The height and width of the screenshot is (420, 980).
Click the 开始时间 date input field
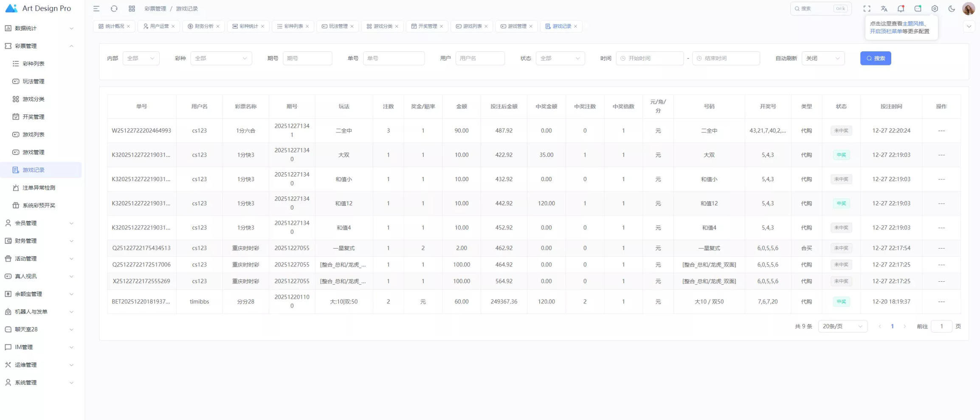click(x=650, y=58)
